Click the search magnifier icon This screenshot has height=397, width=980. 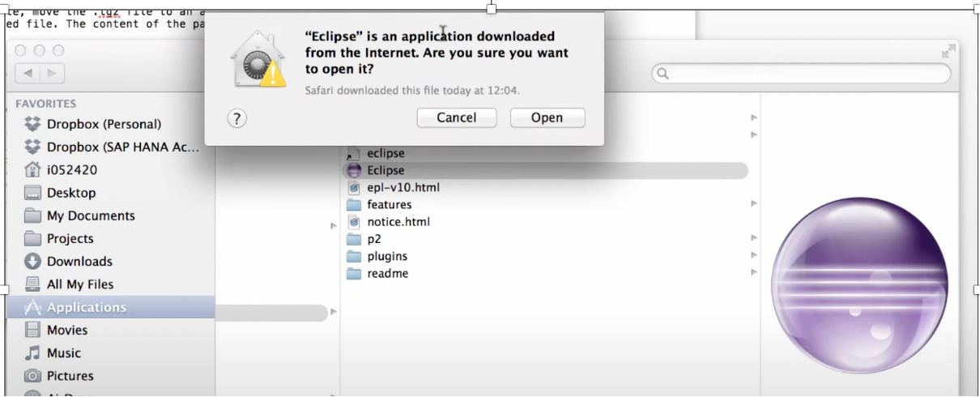[x=663, y=74]
